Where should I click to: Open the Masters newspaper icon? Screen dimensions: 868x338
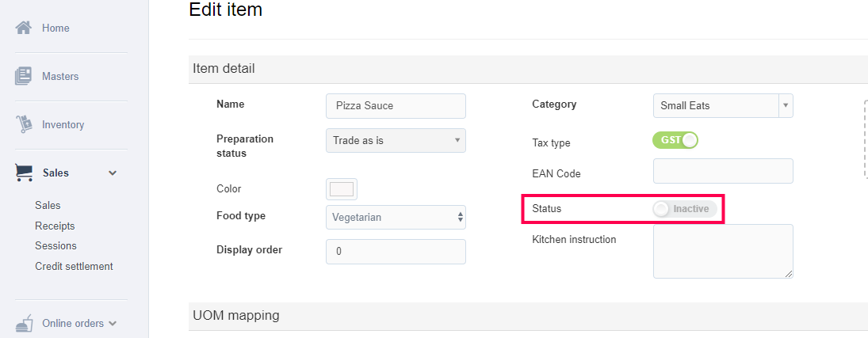point(24,76)
